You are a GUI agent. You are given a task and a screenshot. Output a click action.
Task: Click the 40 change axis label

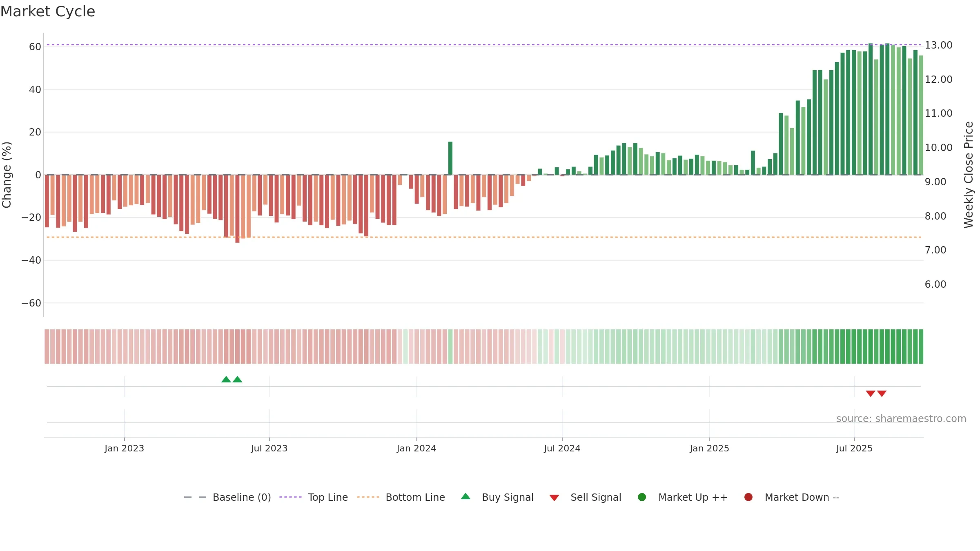(x=35, y=89)
